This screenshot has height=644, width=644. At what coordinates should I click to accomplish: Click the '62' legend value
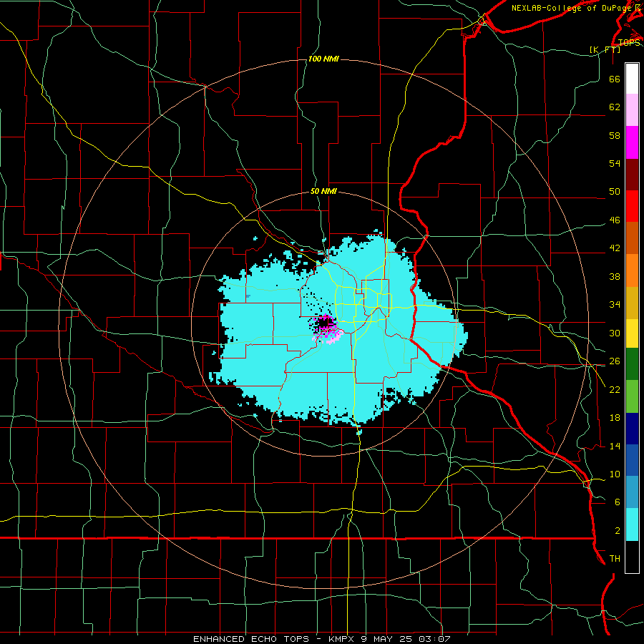coord(615,107)
